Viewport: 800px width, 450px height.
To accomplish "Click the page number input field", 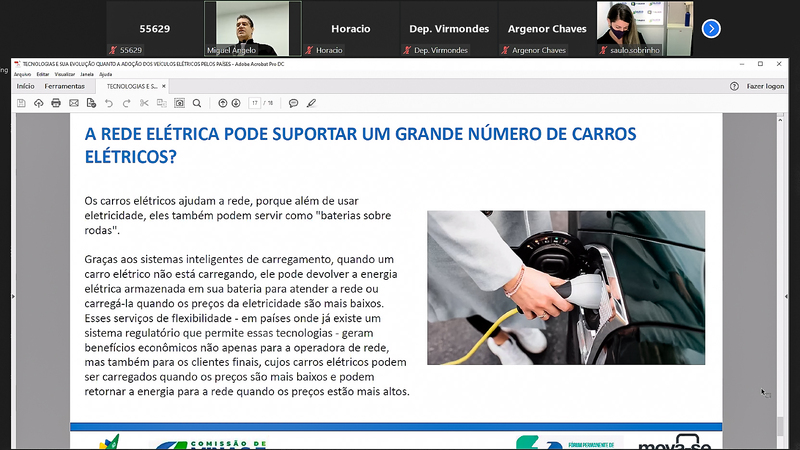I will [256, 103].
